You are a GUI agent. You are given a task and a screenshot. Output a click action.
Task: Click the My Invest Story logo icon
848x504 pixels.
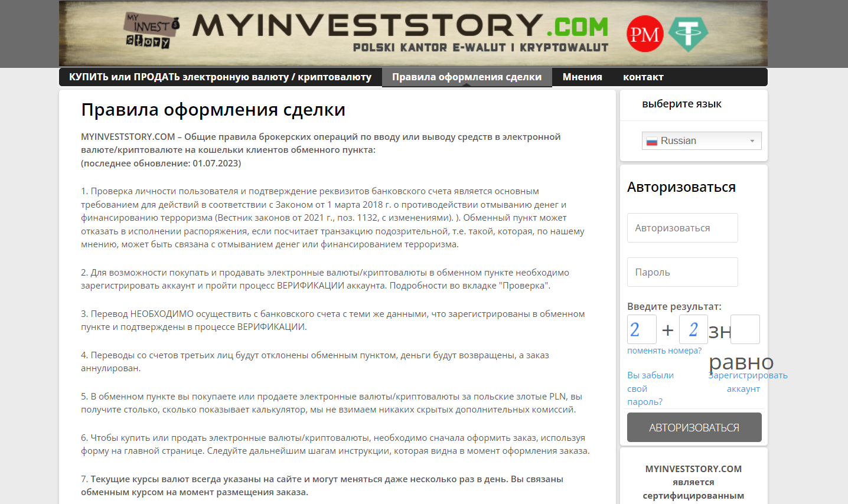pyautogui.click(x=152, y=31)
